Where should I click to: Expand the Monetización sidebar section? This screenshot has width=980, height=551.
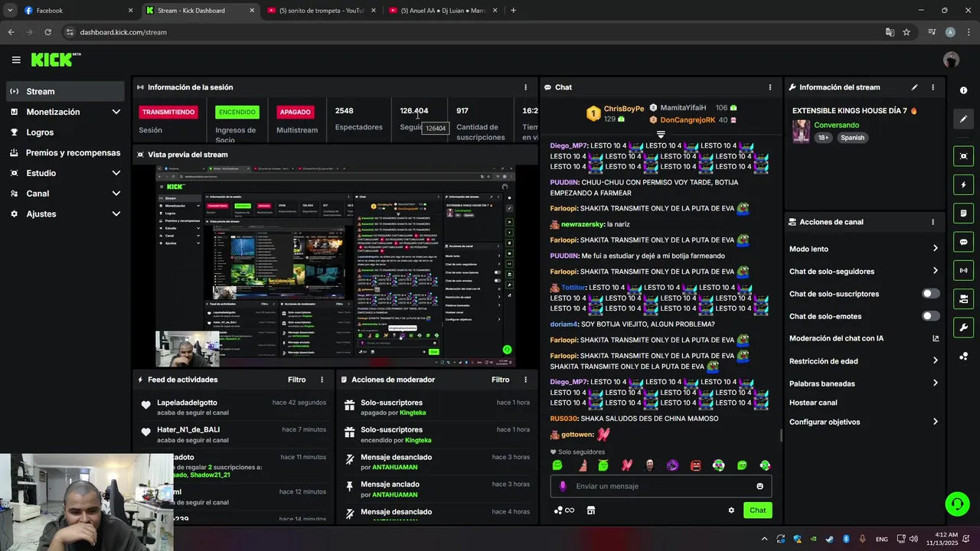click(65, 112)
